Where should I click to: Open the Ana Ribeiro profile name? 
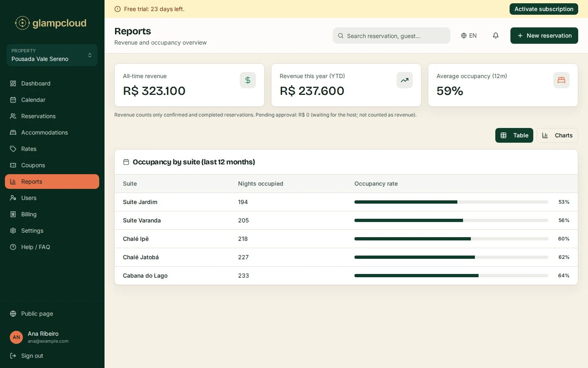[43, 334]
